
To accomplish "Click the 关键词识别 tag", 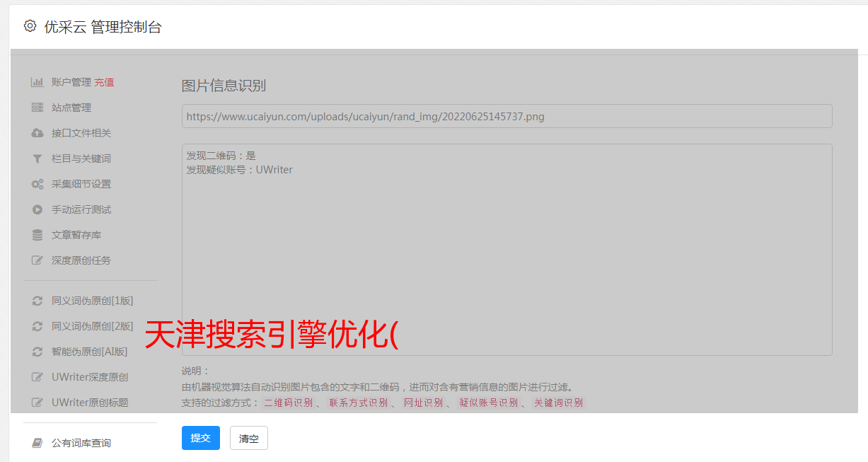I will click(x=559, y=403).
